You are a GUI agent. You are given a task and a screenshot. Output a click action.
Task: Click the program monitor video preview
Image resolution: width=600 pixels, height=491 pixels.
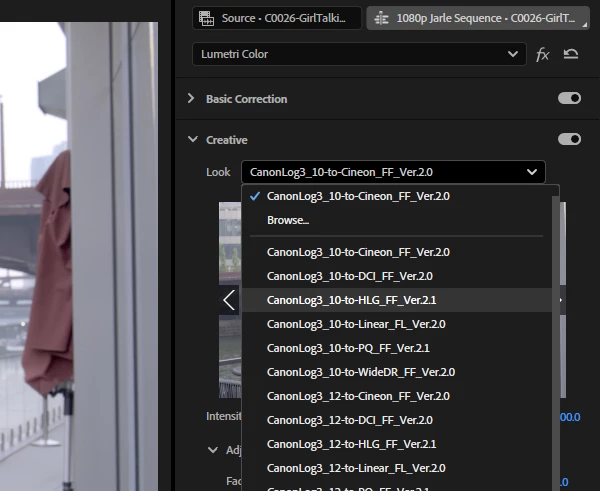click(79, 256)
